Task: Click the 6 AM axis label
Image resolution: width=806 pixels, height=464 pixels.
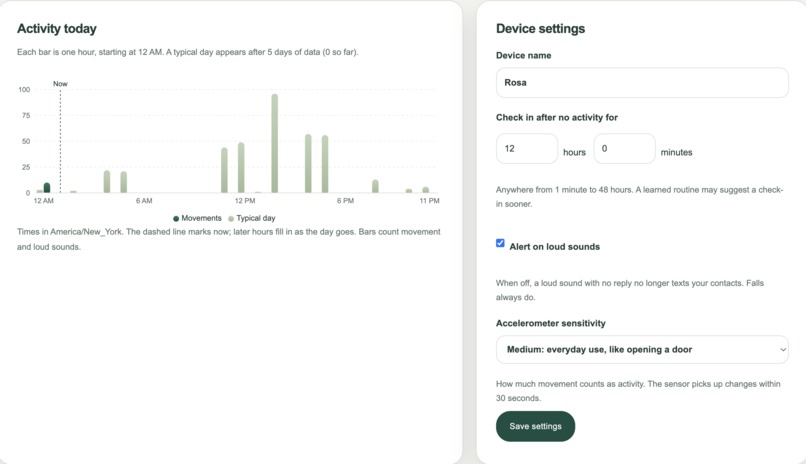Action: pos(144,201)
